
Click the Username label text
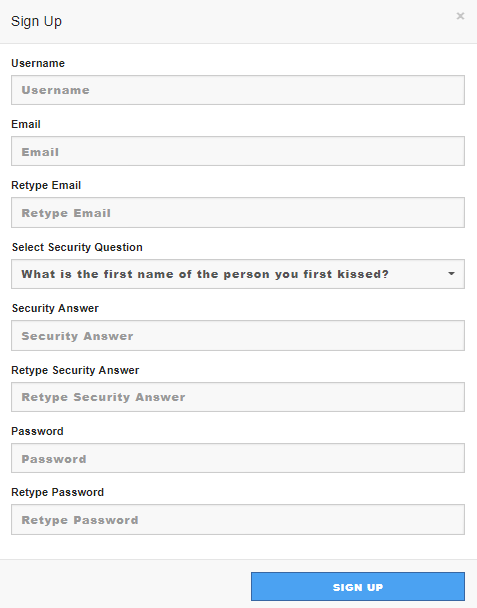(38, 63)
